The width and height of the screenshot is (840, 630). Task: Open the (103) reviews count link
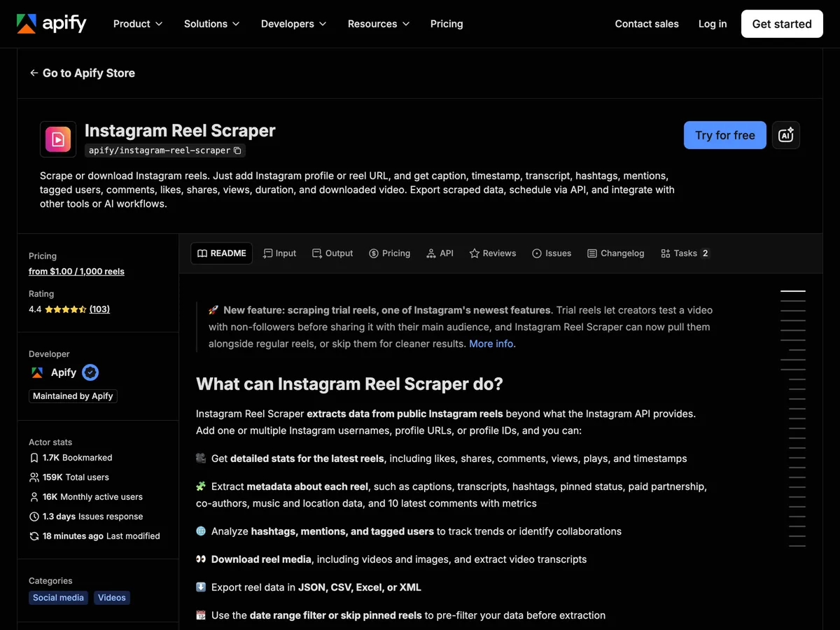[99, 309]
